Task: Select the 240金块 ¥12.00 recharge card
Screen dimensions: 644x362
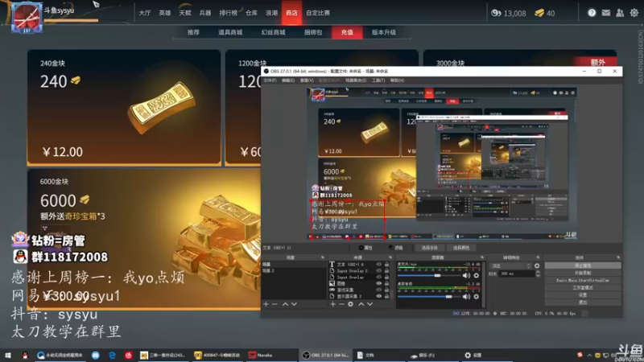Action: click(124, 108)
